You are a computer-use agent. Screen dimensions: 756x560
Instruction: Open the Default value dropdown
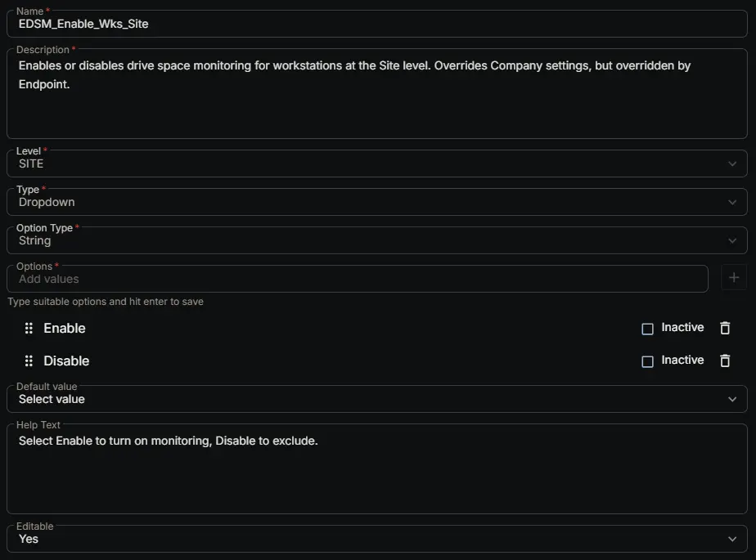click(377, 399)
